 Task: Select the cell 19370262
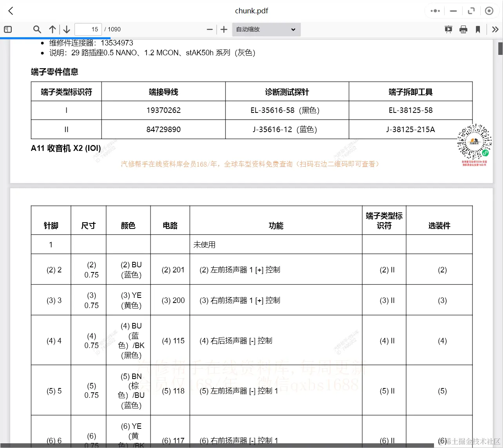pos(163,111)
